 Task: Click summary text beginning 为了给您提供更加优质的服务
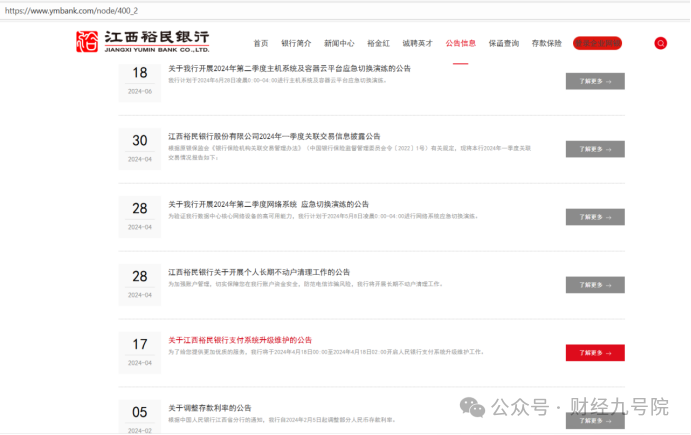coord(327,352)
